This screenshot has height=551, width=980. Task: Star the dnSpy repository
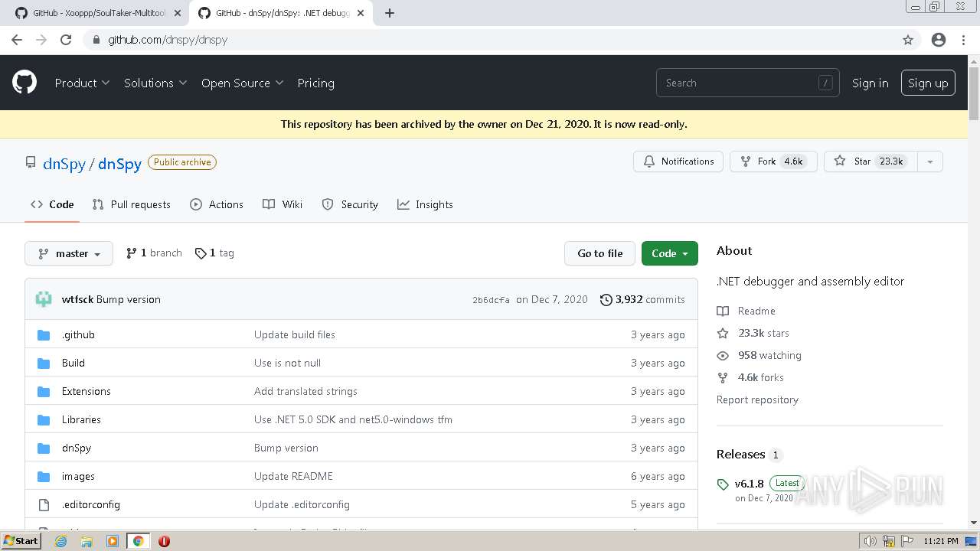click(871, 161)
